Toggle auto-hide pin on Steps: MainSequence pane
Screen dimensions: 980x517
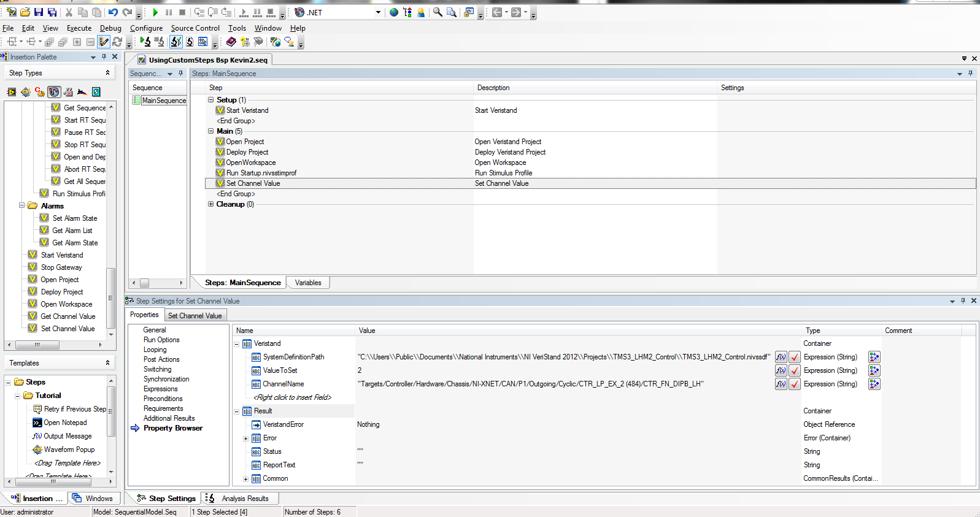coord(970,73)
